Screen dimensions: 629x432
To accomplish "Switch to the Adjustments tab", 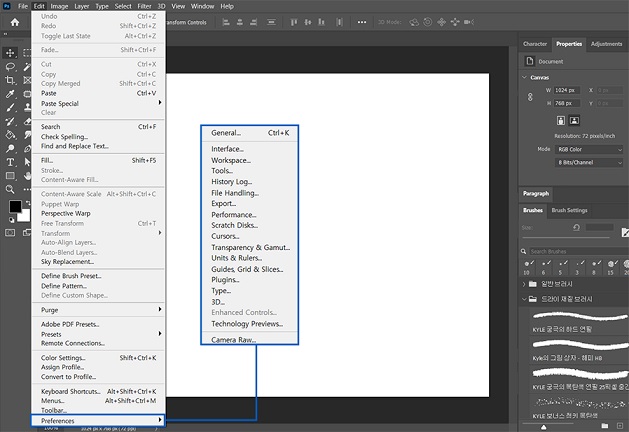I will (606, 44).
